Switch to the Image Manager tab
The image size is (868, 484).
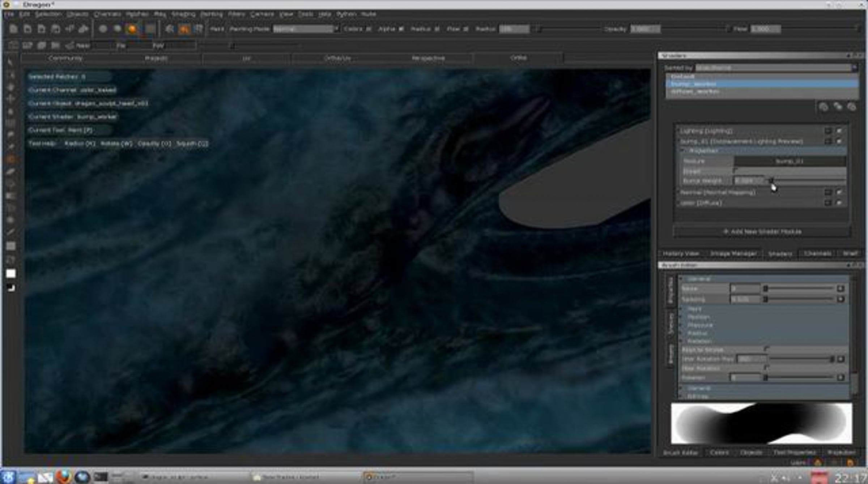(733, 253)
